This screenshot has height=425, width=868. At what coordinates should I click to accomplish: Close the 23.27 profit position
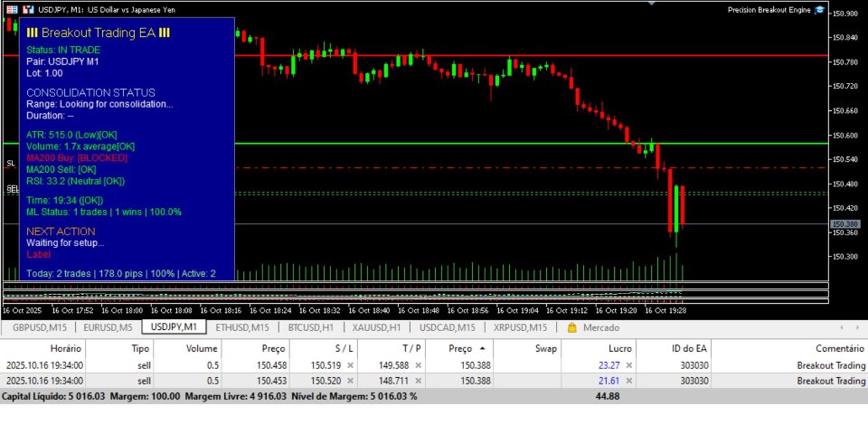pyautogui.click(x=629, y=365)
